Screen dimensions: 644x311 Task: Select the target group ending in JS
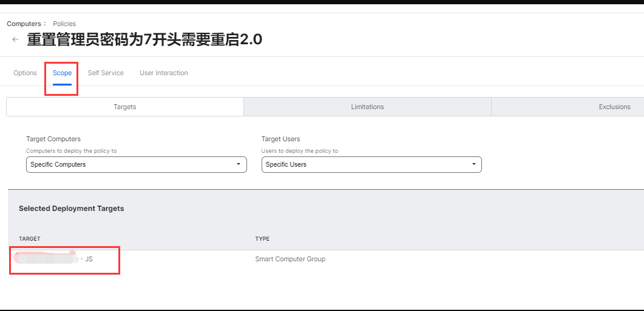(x=55, y=259)
